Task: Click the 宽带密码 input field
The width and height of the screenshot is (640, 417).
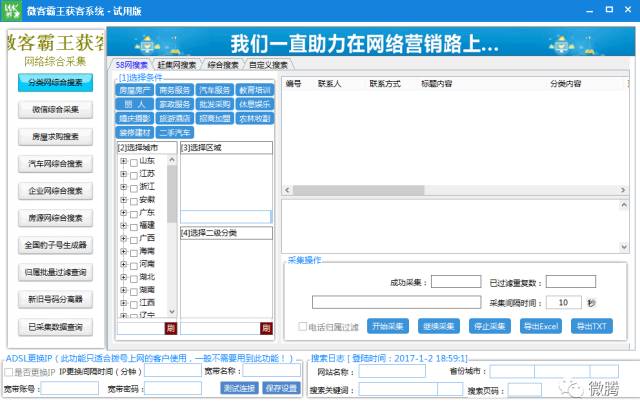Action: pos(173,388)
